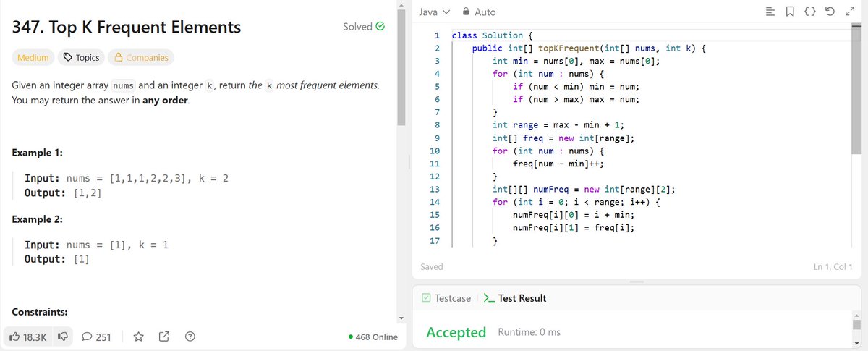The width and height of the screenshot is (868, 351).
Task: Click the lock icon next to Auto
Action: 467,12
